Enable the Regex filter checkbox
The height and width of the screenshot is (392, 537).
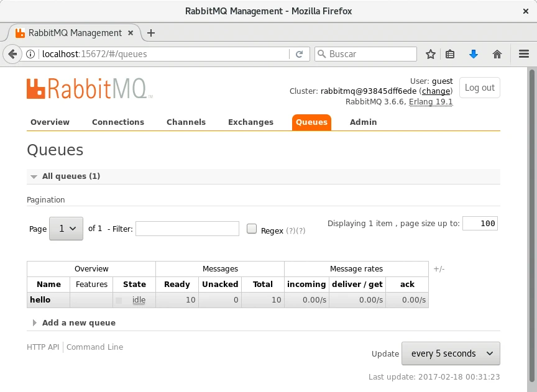point(252,229)
